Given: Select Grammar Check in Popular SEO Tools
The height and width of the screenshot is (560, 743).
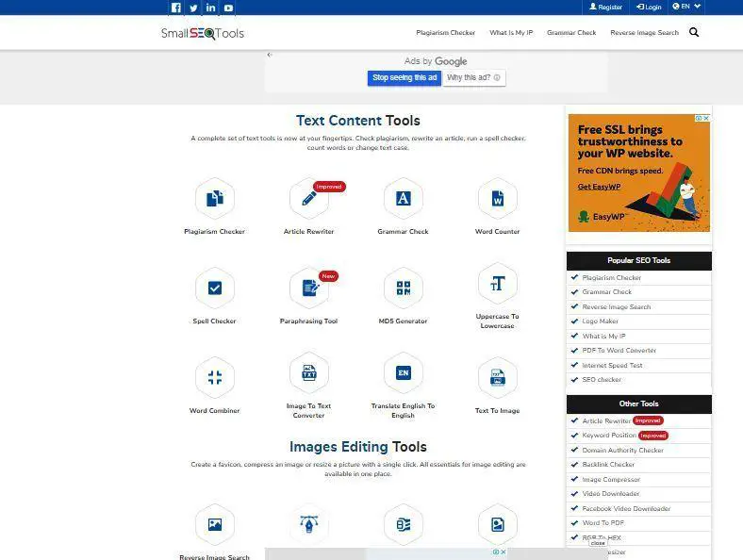Looking at the screenshot, I should coord(606,292).
